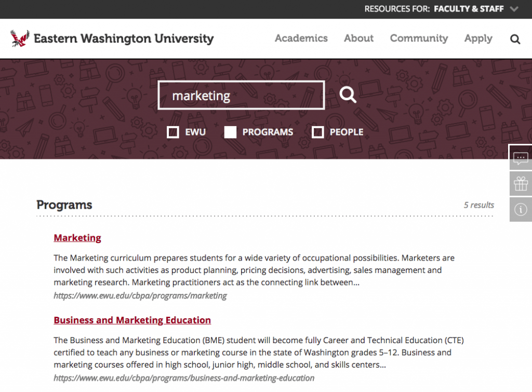Open Business and Marketing Education result
532x392 pixels.
click(x=132, y=320)
